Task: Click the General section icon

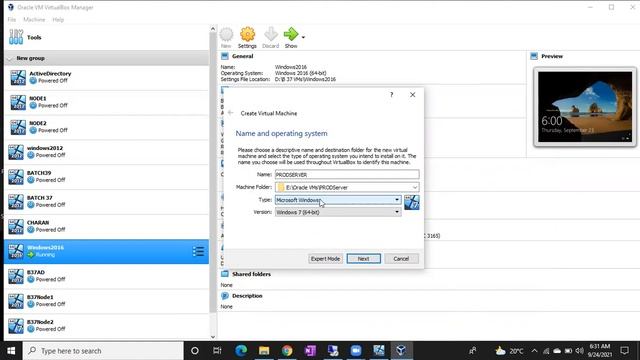Action: pyautogui.click(x=224, y=56)
